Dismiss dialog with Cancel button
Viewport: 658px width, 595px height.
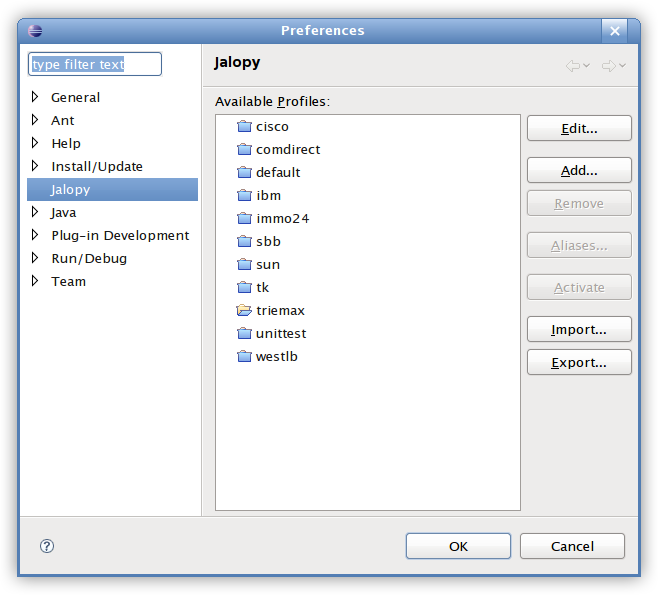[572, 546]
